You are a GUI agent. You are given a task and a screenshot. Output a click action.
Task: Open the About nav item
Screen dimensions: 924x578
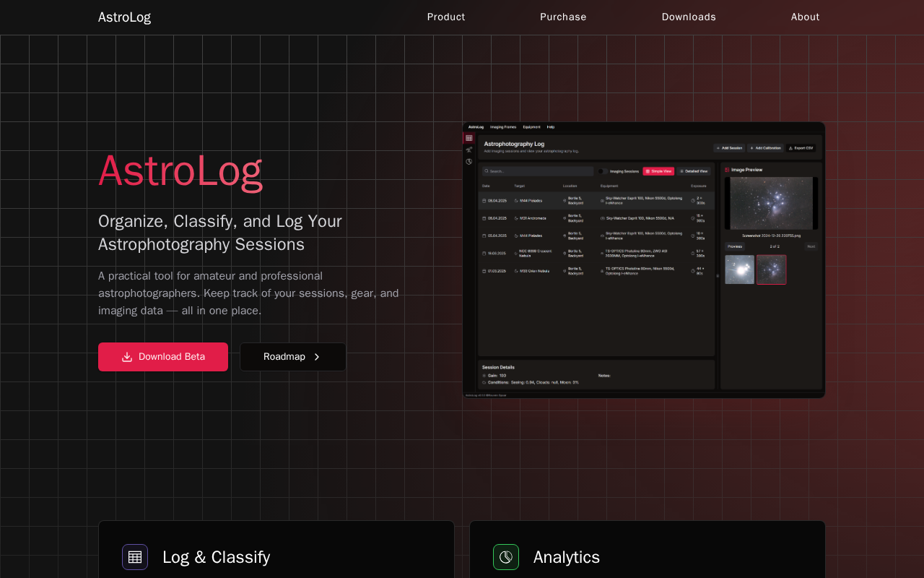tap(805, 17)
